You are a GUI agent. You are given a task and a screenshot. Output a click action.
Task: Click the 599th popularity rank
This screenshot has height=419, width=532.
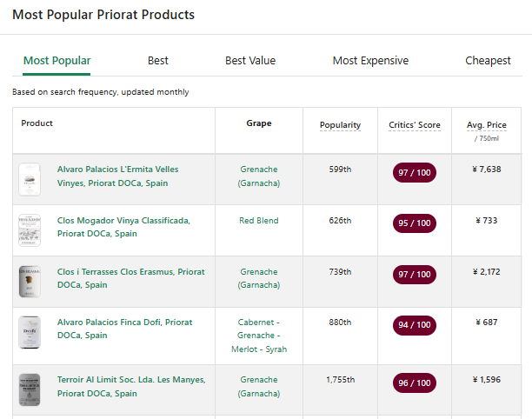click(x=340, y=170)
